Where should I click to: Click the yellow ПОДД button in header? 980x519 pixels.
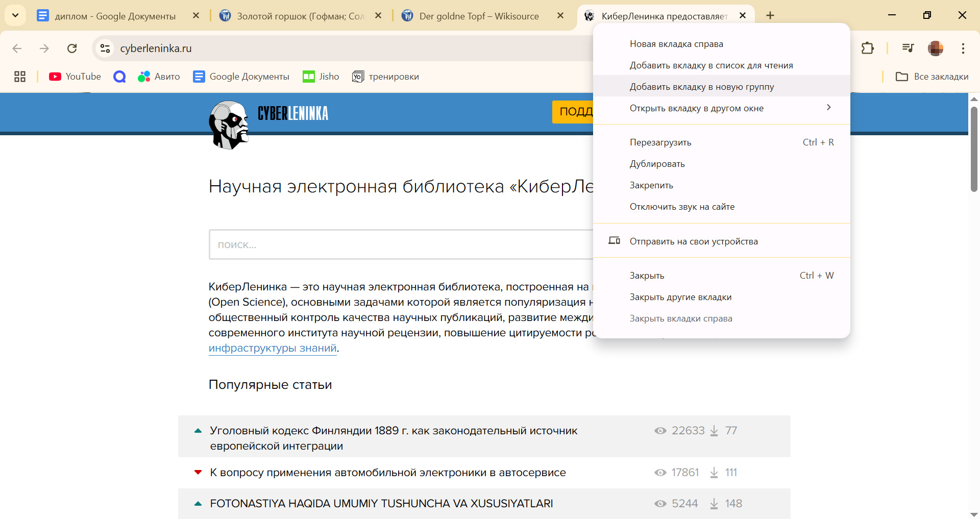click(573, 112)
